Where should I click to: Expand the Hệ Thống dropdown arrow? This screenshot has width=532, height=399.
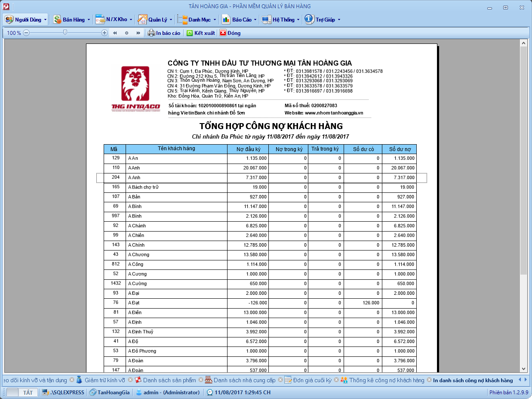pos(298,20)
